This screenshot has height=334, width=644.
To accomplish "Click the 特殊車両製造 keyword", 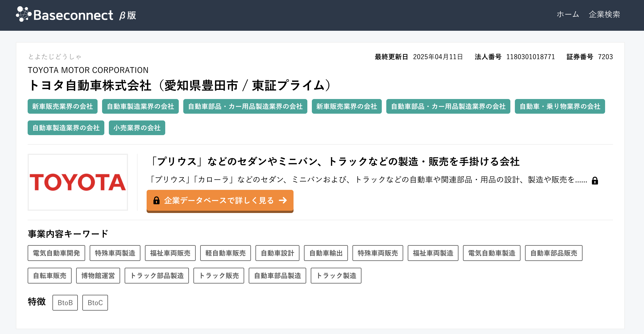I will click(x=115, y=253).
